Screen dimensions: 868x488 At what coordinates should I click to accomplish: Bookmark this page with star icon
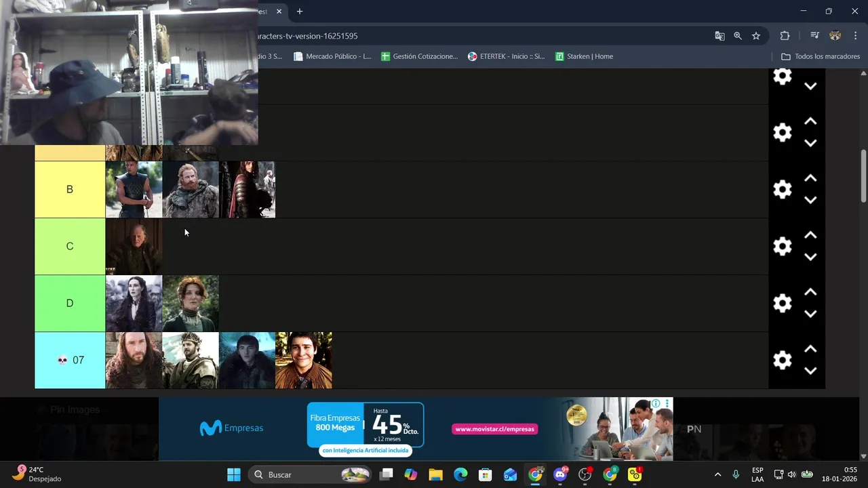(x=756, y=36)
